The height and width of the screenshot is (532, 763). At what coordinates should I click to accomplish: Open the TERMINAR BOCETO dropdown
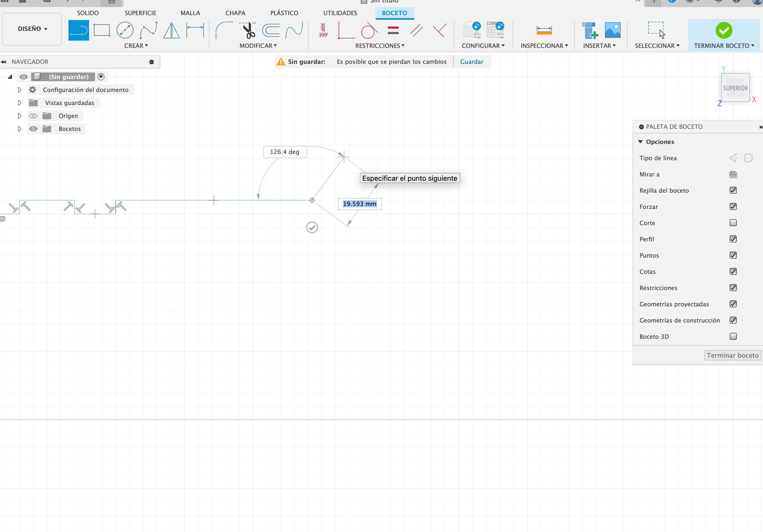pos(724,46)
